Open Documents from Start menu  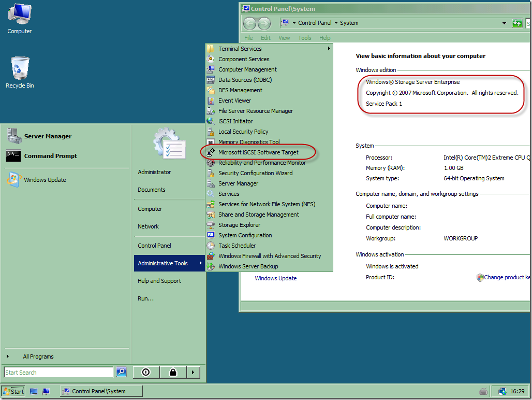point(151,190)
